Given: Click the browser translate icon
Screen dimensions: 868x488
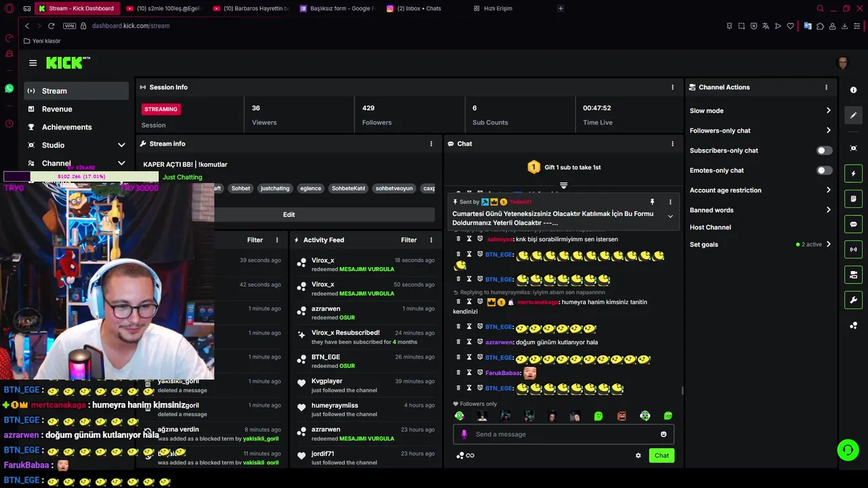Looking at the screenshot, I should 766,26.
